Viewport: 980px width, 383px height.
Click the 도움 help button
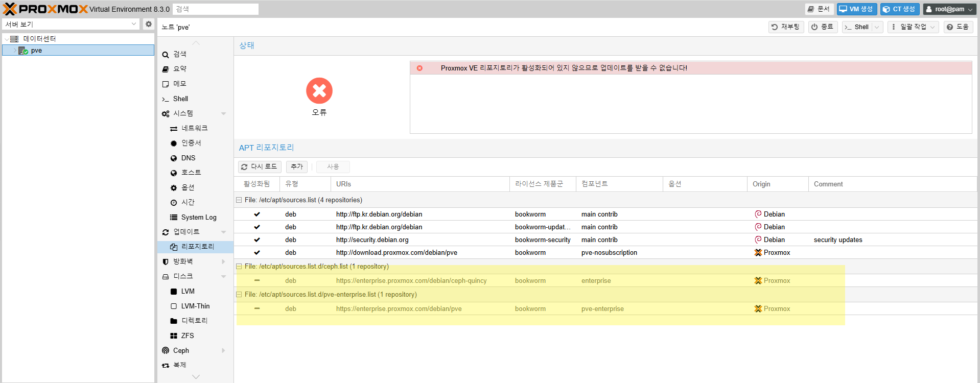click(958, 27)
